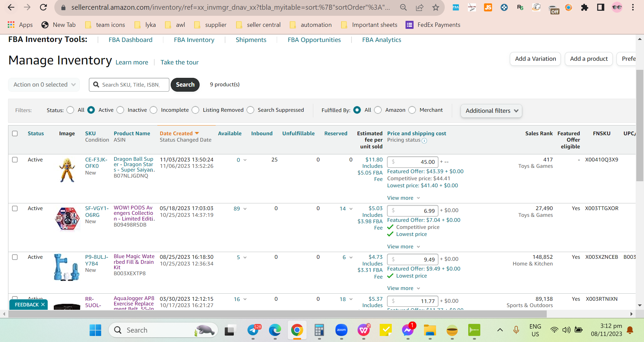
Task: Expand View more for WOW! PODS pricing
Action: pyautogui.click(x=404, y=247)
